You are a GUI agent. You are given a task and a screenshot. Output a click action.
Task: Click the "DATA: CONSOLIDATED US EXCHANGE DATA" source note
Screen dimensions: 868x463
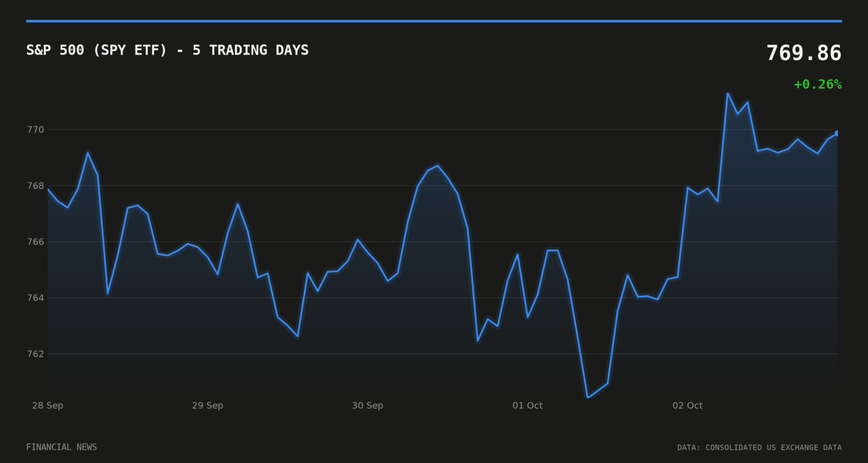pyautogui.click(x=759, y=448)
